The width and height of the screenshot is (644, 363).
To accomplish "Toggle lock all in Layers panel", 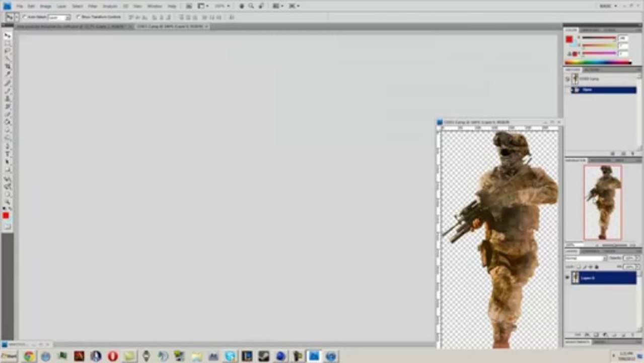I will click(597, 267).
